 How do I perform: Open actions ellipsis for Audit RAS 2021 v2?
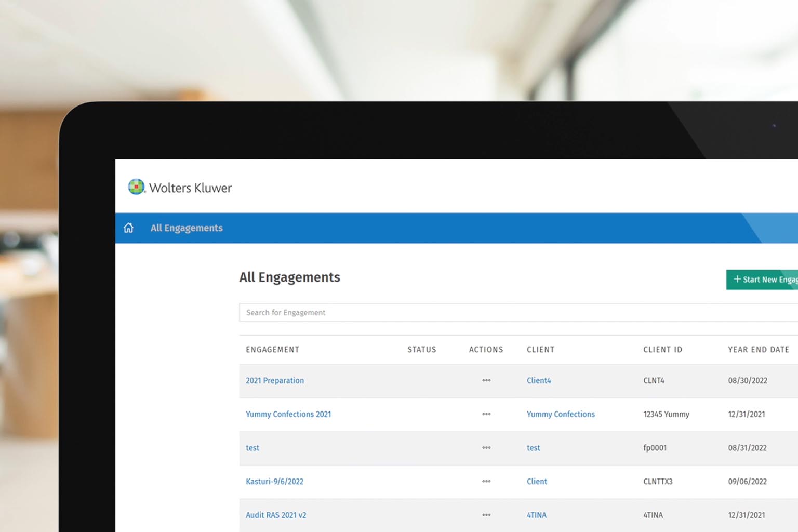coord(486,515)
